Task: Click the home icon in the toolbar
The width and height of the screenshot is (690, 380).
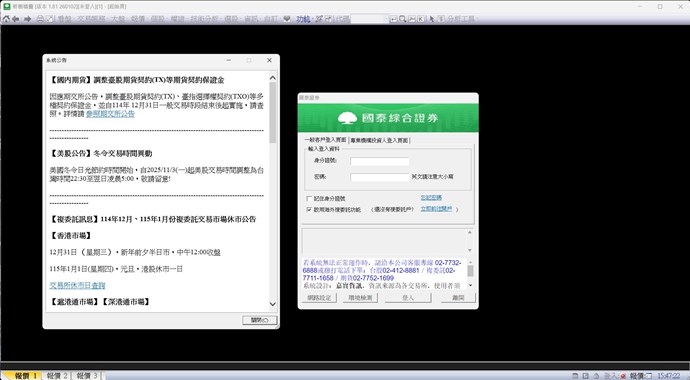Action: [x=6, y=19]
